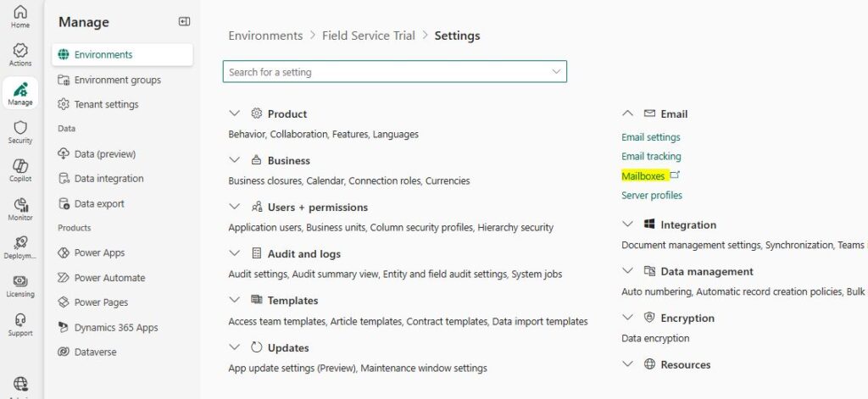Select the Actions icon in navigation rail
This screenshot has height=399, width=868.
click(x=20, y=50)
